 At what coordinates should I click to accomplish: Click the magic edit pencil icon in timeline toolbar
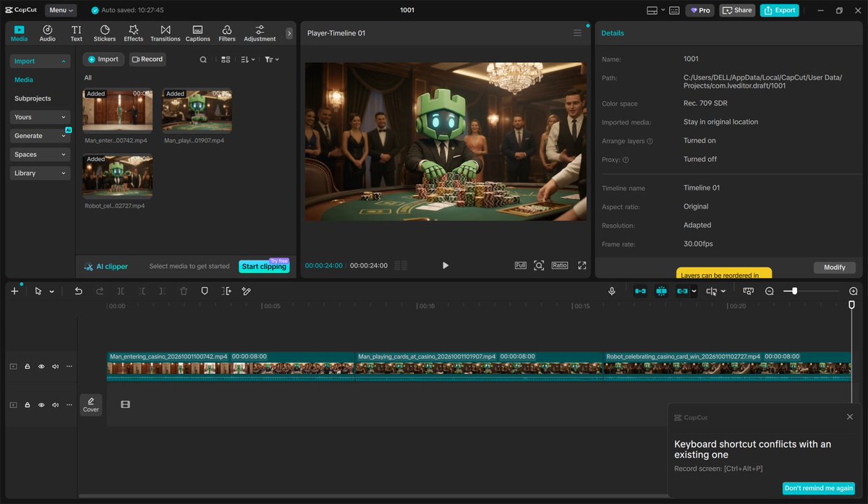246,291
